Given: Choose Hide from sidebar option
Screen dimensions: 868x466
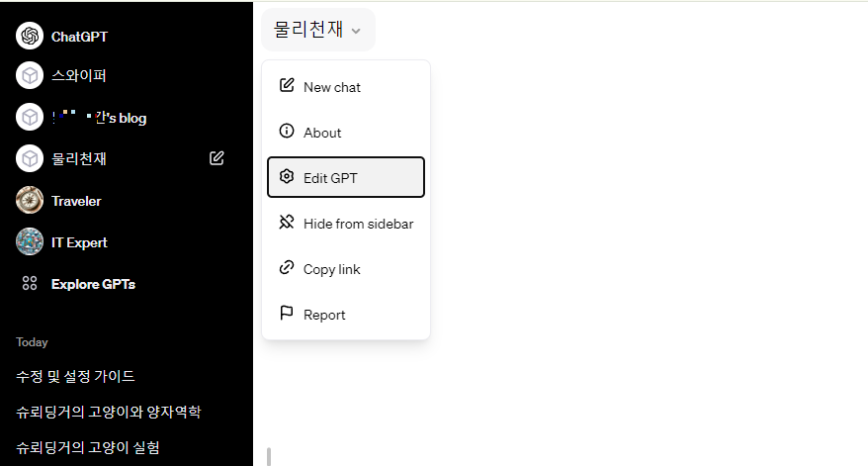Looking at the screenshot, I should pyautogui.click(x=346, y=223).
